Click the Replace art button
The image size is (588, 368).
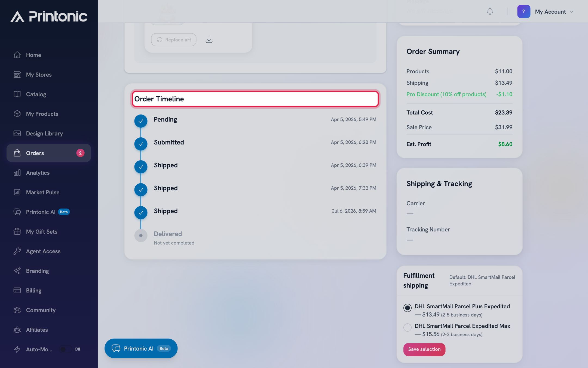(x=174, y=40)
